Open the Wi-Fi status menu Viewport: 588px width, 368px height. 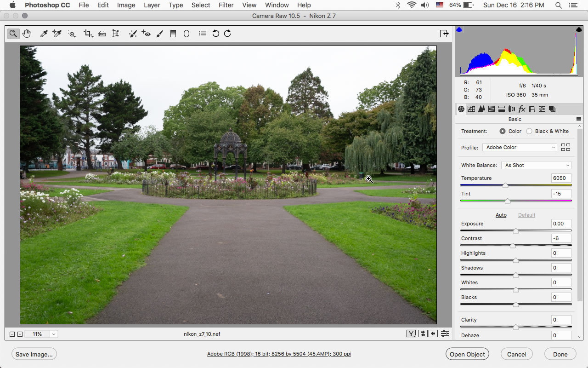click(412, 5)
